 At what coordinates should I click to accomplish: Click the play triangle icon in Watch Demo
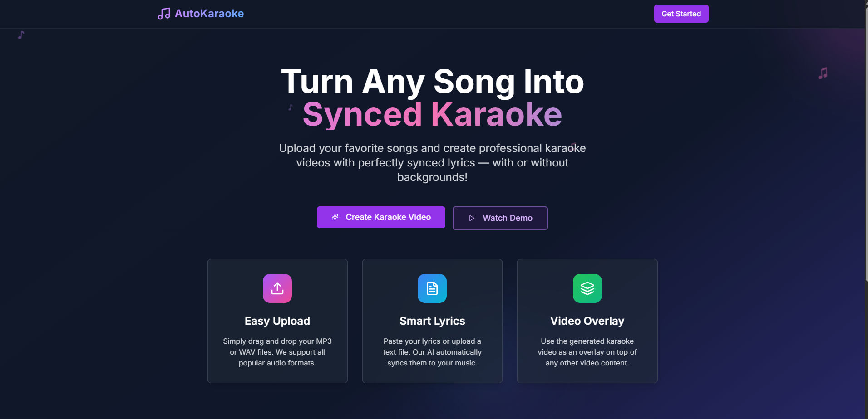point(472,218)
